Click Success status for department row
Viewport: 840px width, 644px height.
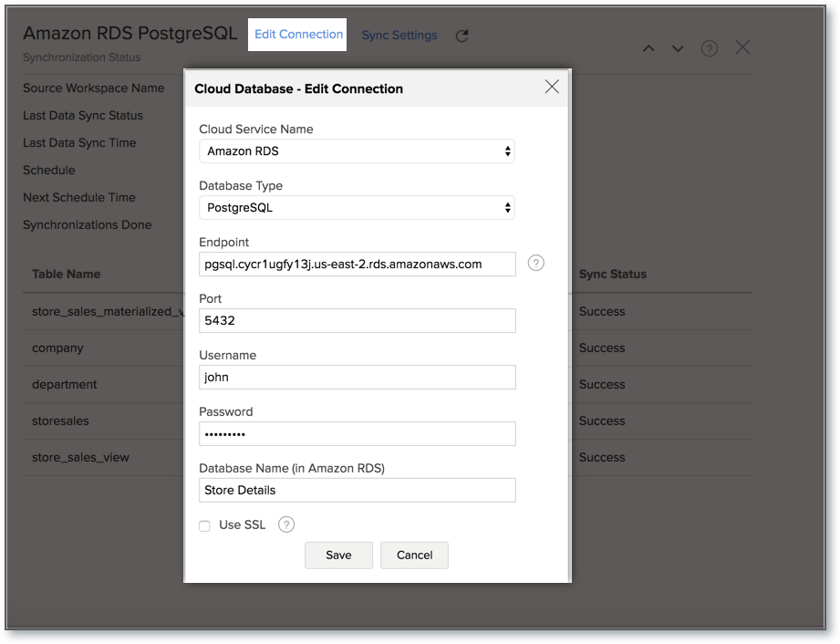(602, 385)
